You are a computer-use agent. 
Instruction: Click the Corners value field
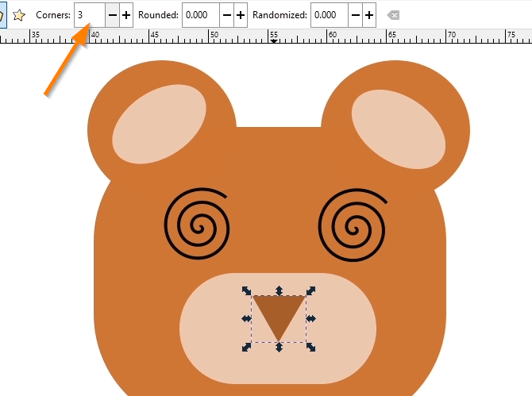[x=90, y=15]
